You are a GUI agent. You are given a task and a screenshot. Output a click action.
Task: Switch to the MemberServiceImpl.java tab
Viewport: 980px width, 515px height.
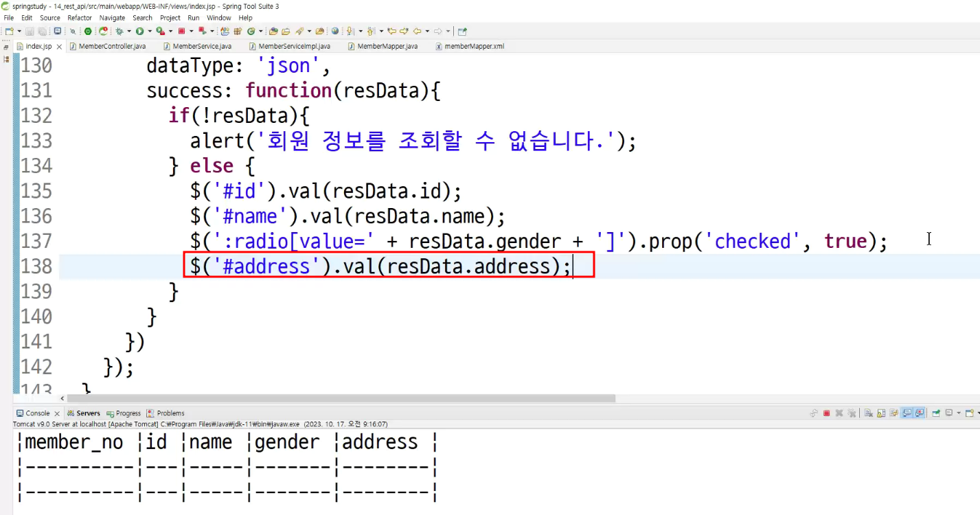coord(294,46)
